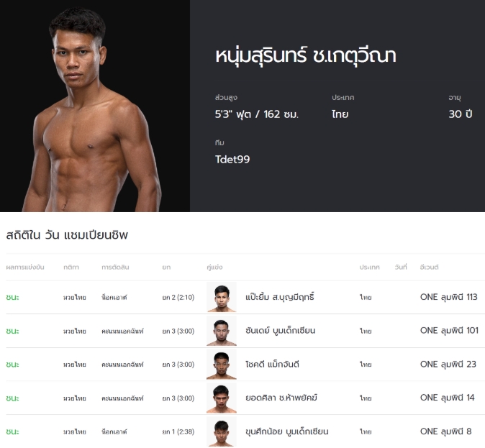The height and width of the screenshot is (448, 485).
Task: Open opponent ชันเดย์ บูมเด็กเซียน name link
Action: pyautogui.click(x=280, y=331)
